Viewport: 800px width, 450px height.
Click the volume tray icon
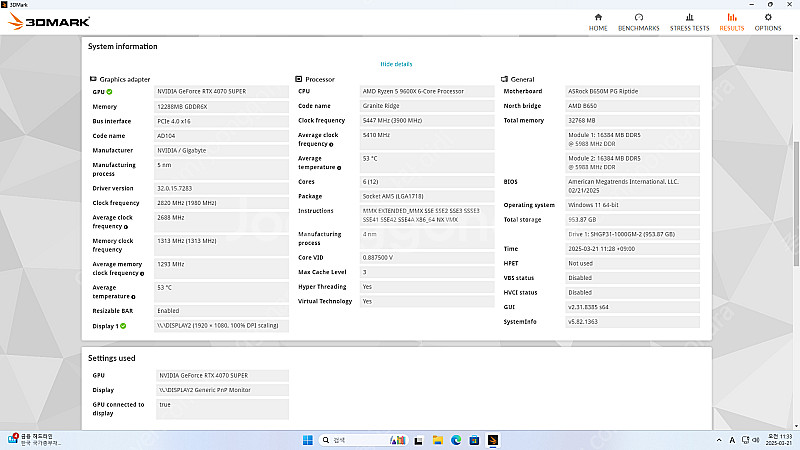click(756, 440)
